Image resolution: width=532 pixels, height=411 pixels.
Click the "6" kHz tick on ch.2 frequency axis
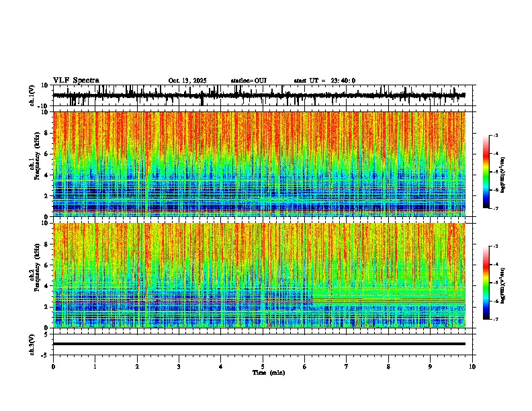pos(47,265)
